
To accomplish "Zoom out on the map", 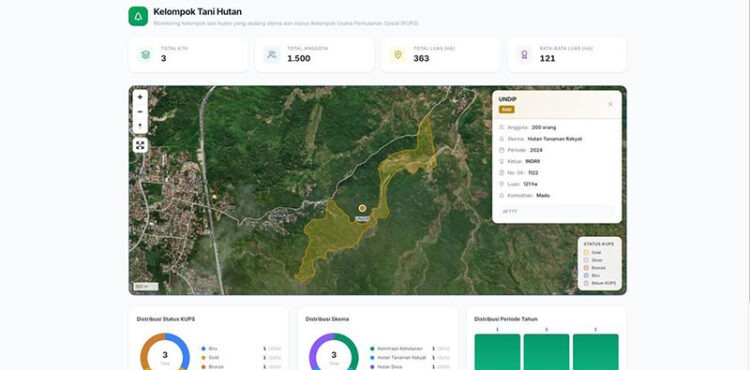I will point(140,112).
